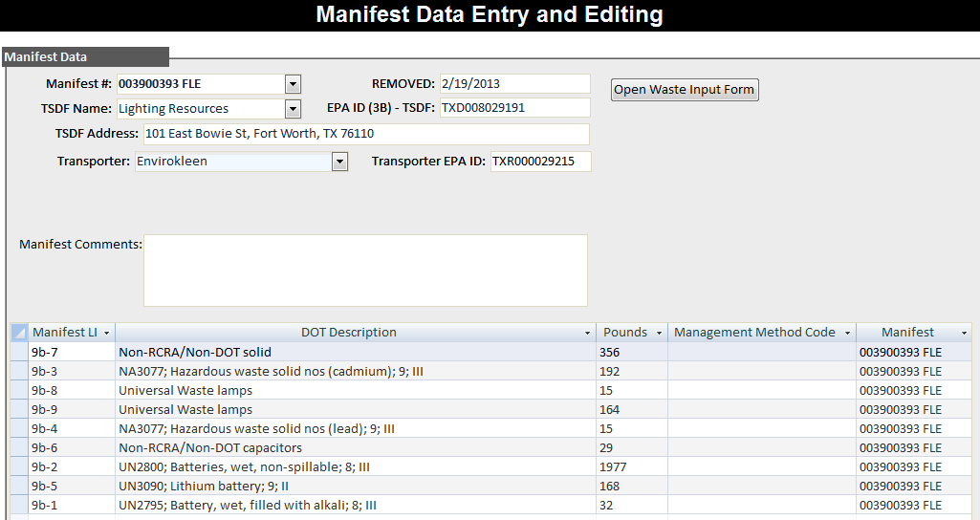The height and width of the screenshot is (520, 980).
Task: Click the TSDF Address field
Action: coord(366,134)
